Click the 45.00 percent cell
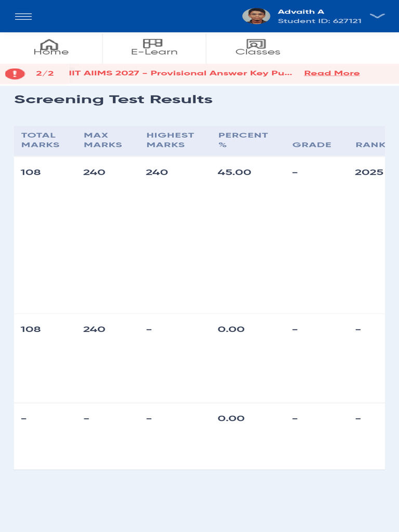Viewport: 399px width, 532px height. click(234, 172)
